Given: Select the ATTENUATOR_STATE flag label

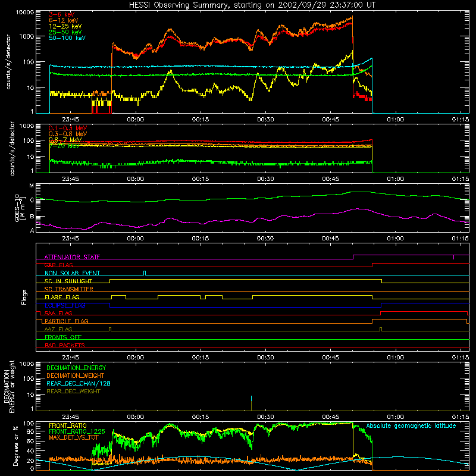Looking at the screenshot, I should click(72, 257).
